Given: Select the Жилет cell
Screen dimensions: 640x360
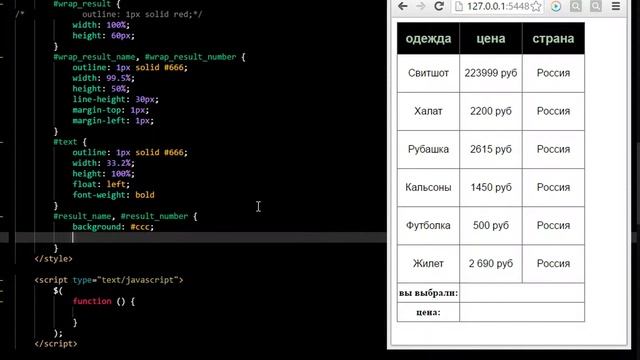Looking at the screenshot, I should click(x=428, y=264).
